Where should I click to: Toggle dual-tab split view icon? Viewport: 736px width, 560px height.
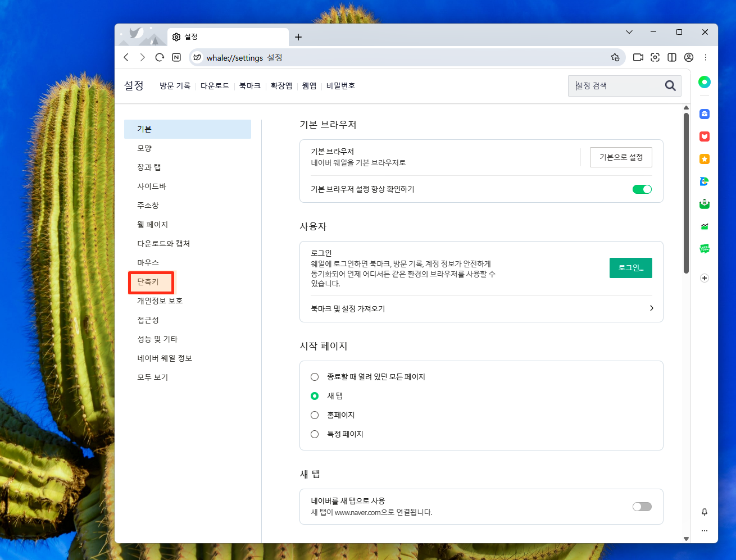[672, 57]
